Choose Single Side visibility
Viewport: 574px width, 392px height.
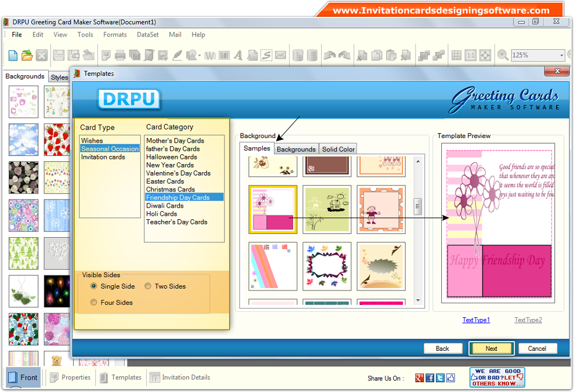point(93,286)
